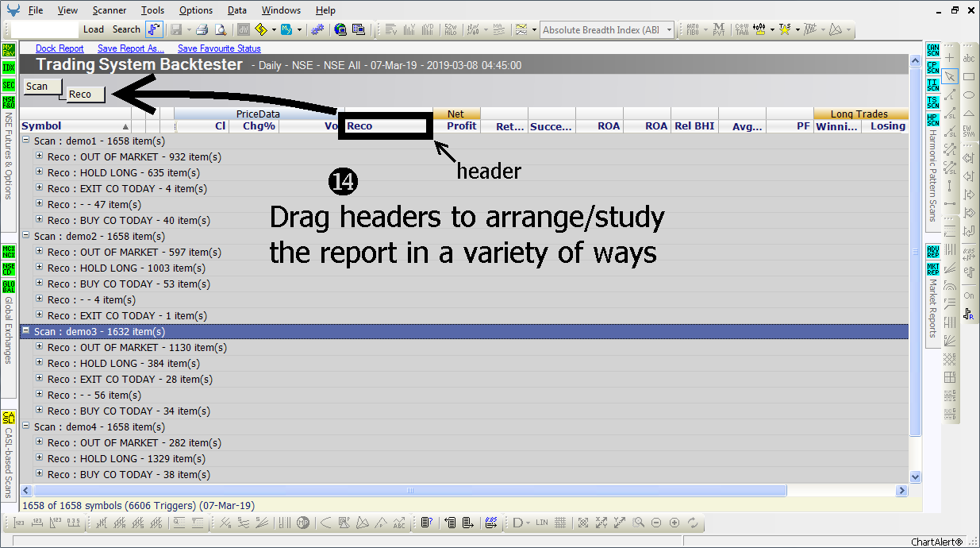Open the Data menu

237,10
